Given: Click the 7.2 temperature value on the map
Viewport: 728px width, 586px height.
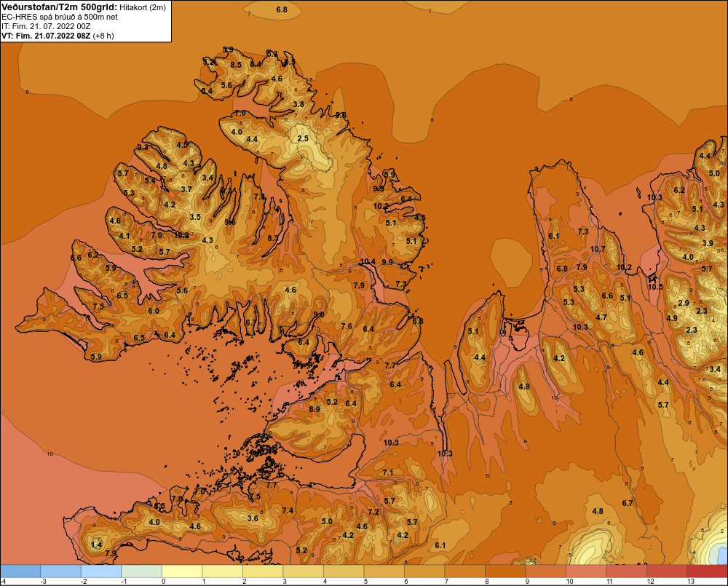Looking at the screenshot, I should coord(373,511).
